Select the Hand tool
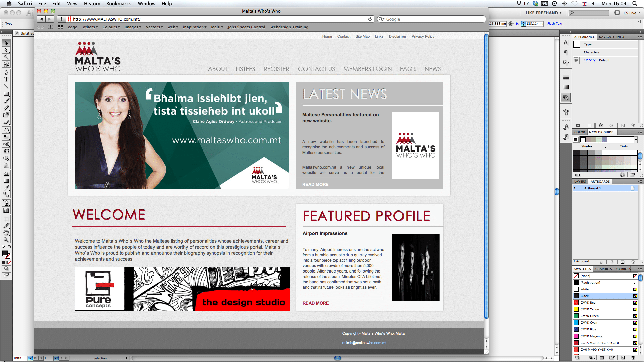The width and height of the screenshot is (644, 362). click(6, 233)
